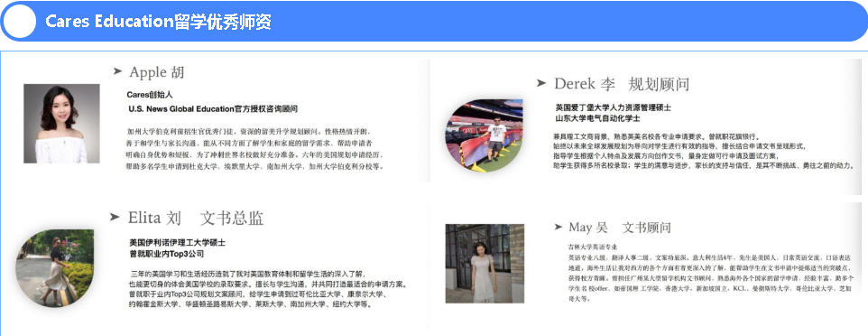The width and height of the screenshot is (868, 336).
Task: Open May 吴's photo in white dress
Action: tap(485, 264)
